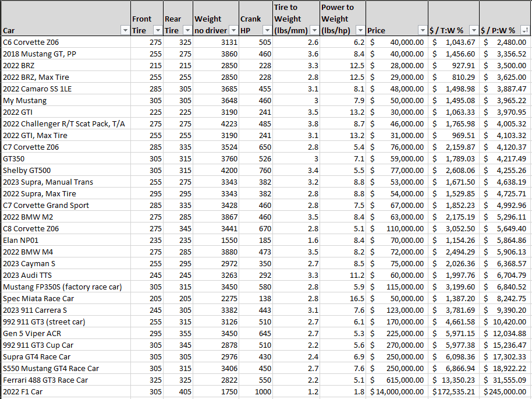Click the 138 crank HP cell
Screen dimensions: 532x399
256,298
